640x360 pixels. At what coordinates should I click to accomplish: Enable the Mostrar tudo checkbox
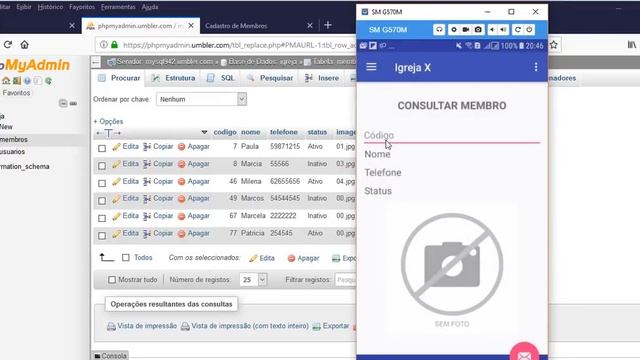(112, 280)
